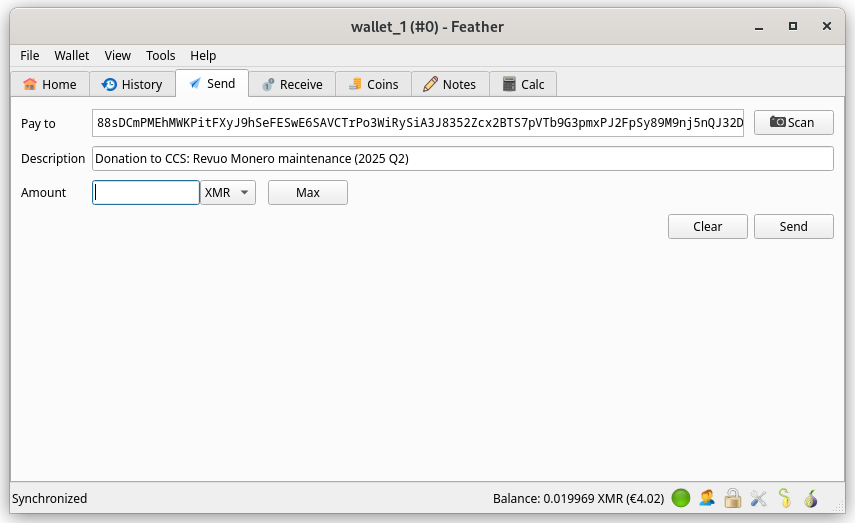Open the Tools menu
Viewport: 855px width, 523px height.
pos(160,56)
